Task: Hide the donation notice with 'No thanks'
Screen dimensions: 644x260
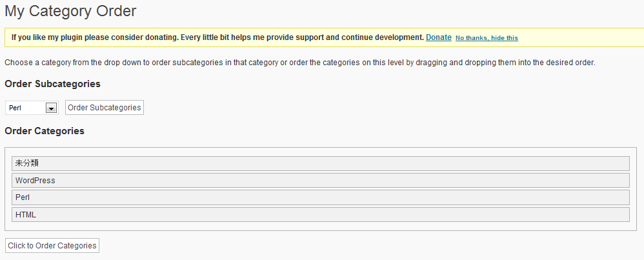Action: pyautogui.click(x=487, y=38)
